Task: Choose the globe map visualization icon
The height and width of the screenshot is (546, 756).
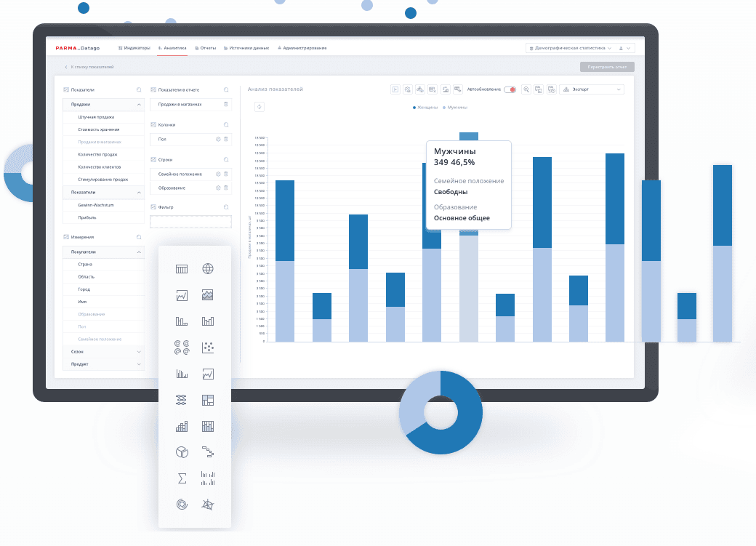Action: pos(208,269)
